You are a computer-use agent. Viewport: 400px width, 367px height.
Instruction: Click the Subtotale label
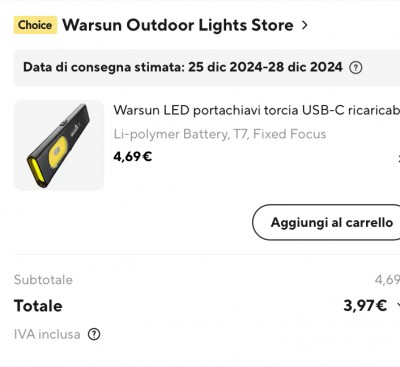[43, 280]
